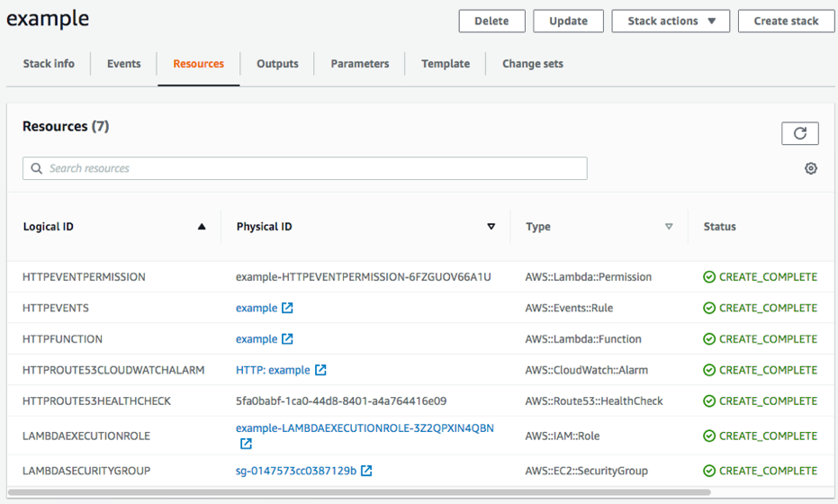The height and width of the screenshot is (504, 838).
Task: Open external link icon beside sg-0147573cc0387129b
Action: (x=366, y=471)
